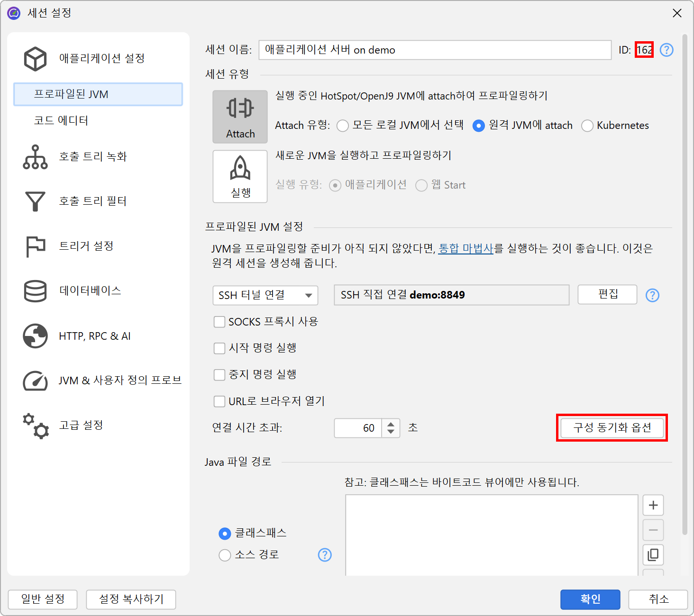This screenshot has height=616, width=694.
Task: Click the HTTP, RPC & AI globe icon
Action: (36, 336)
